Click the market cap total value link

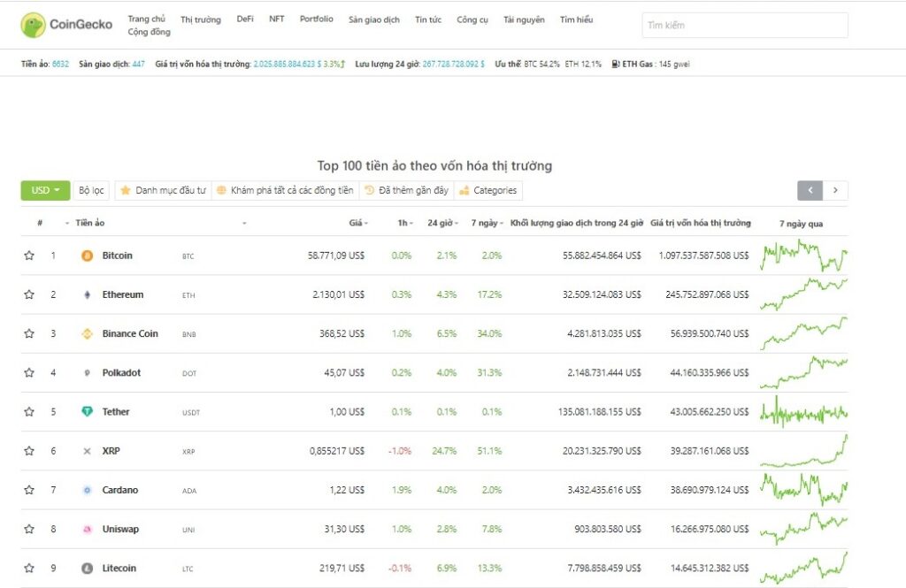click(x=287, y=65)
